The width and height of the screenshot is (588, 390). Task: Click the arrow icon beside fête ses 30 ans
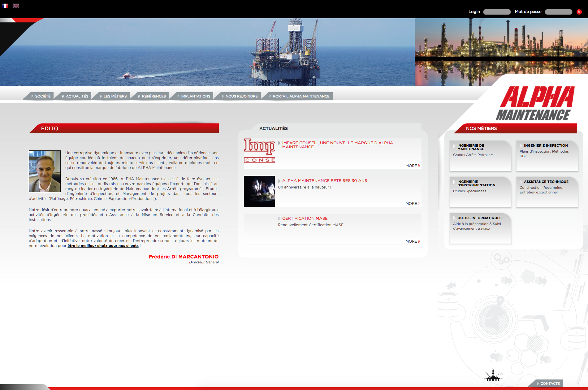coord(279,181)
